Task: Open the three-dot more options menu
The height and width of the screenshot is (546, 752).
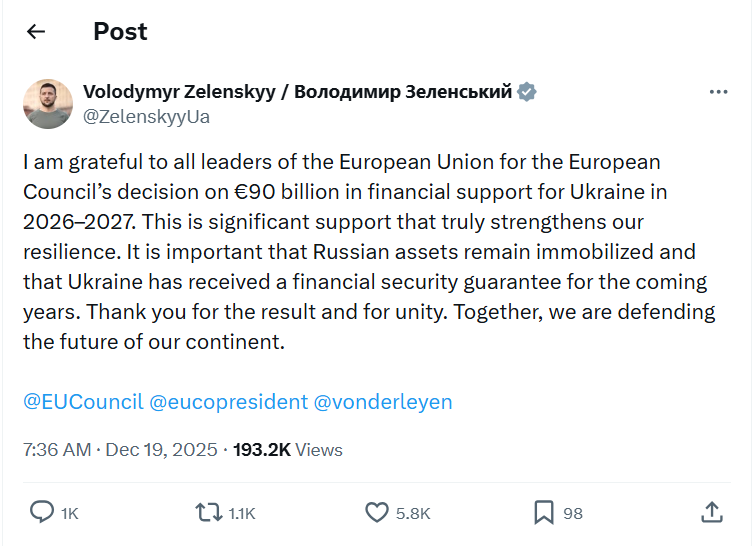Action: pyautogui.click(x=718, y=92)
